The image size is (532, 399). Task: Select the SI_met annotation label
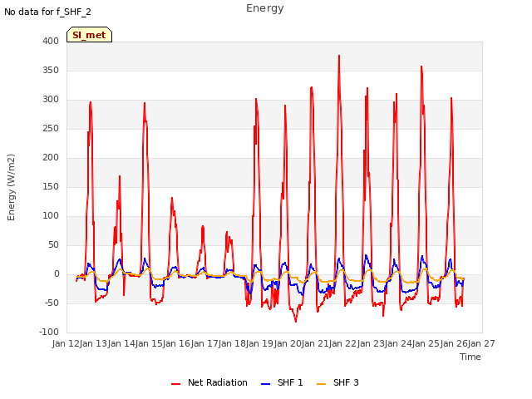pyautogui.click(x=89, y=35)
